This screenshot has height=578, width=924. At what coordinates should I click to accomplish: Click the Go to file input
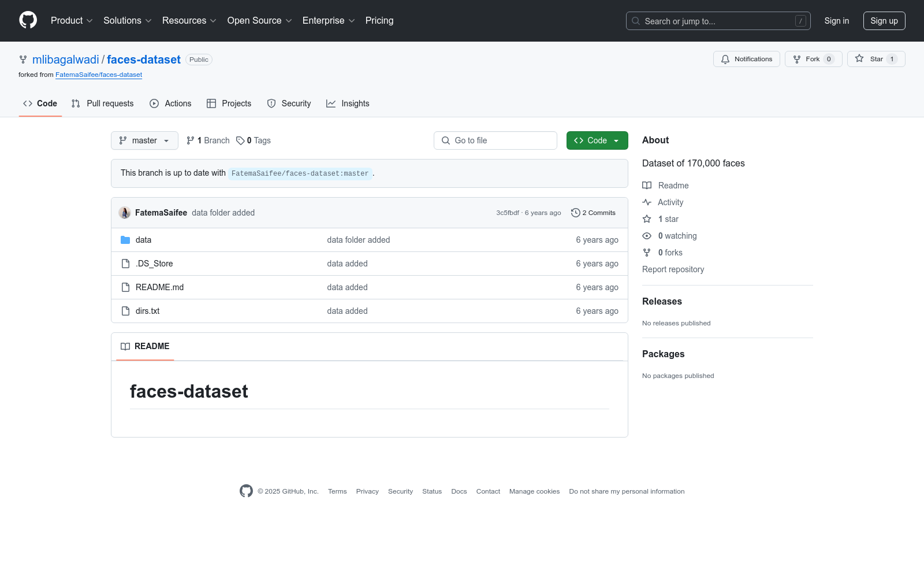tap(495, 140)
